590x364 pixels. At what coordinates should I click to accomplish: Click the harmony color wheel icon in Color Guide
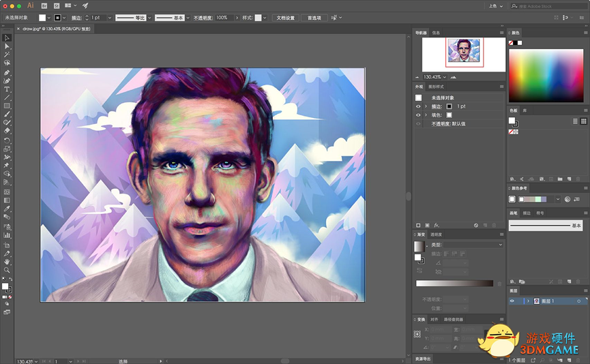point(567,199)
